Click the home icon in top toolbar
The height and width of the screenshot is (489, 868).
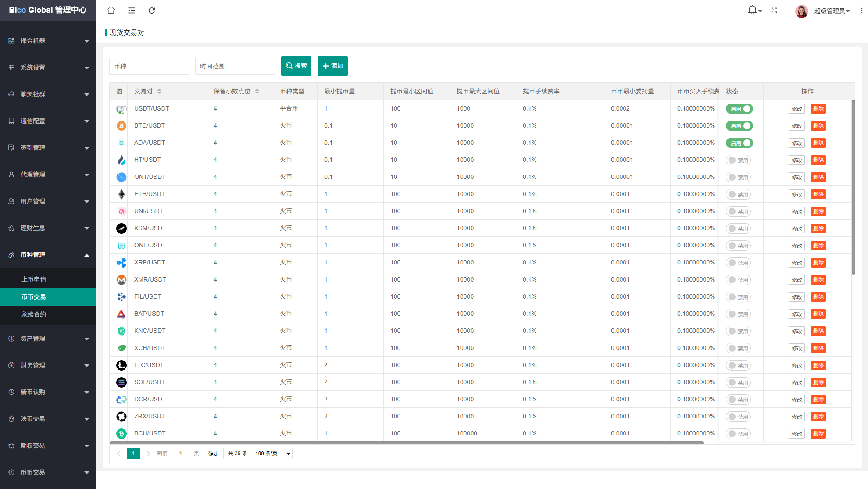(x=111, y=10)
